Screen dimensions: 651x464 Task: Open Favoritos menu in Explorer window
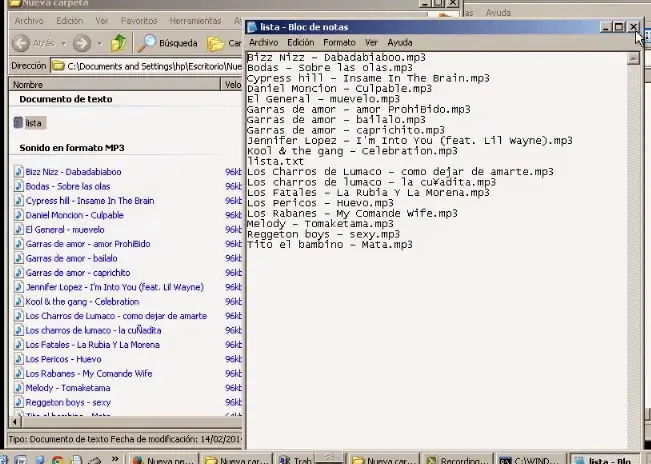click(x=139, y=20)
